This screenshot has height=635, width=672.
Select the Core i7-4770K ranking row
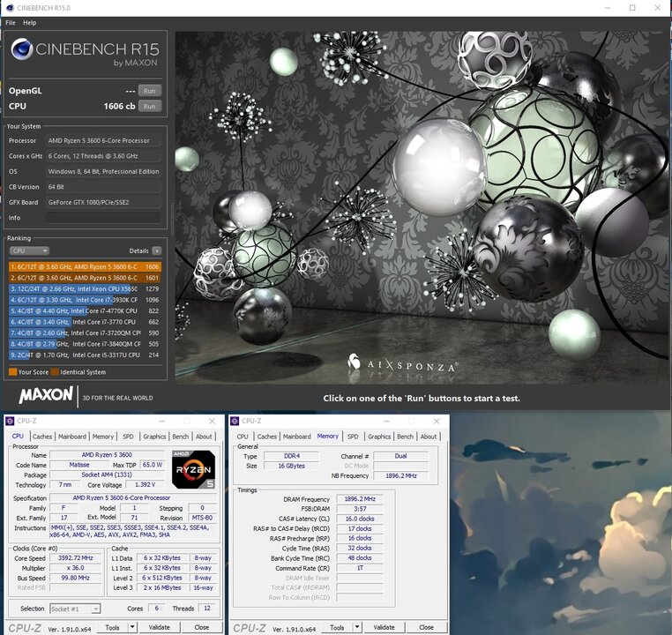[85, 311]
